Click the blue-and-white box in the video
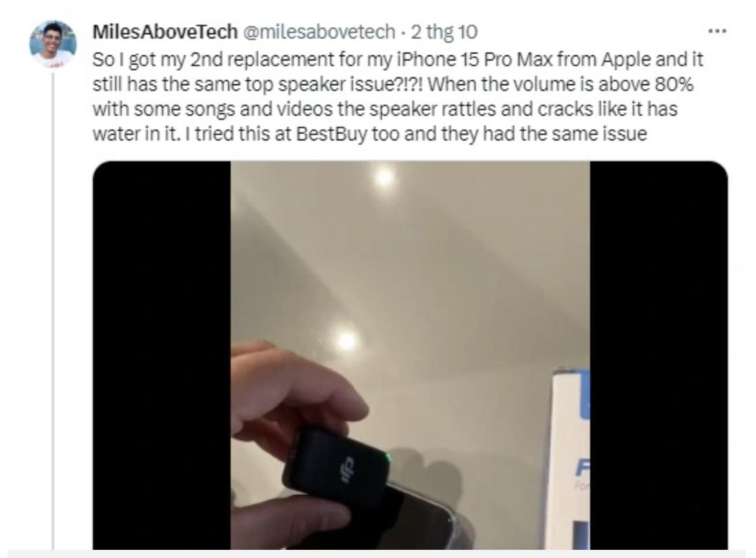The image size is (756, 558). [x=571, y=459]
